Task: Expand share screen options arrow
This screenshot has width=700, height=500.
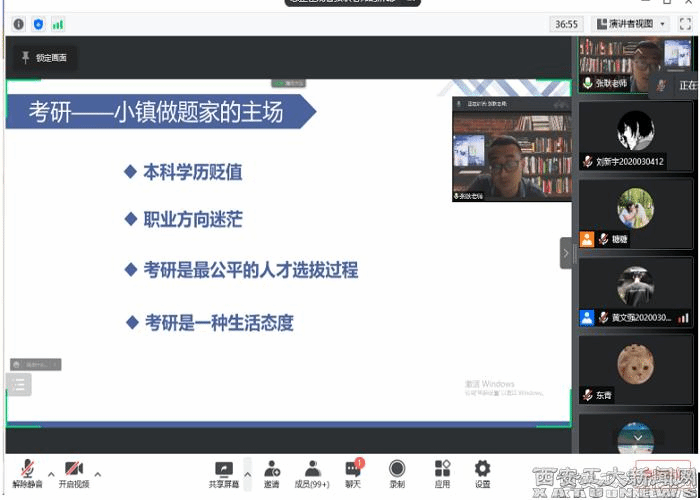Action: click(248, 474)
